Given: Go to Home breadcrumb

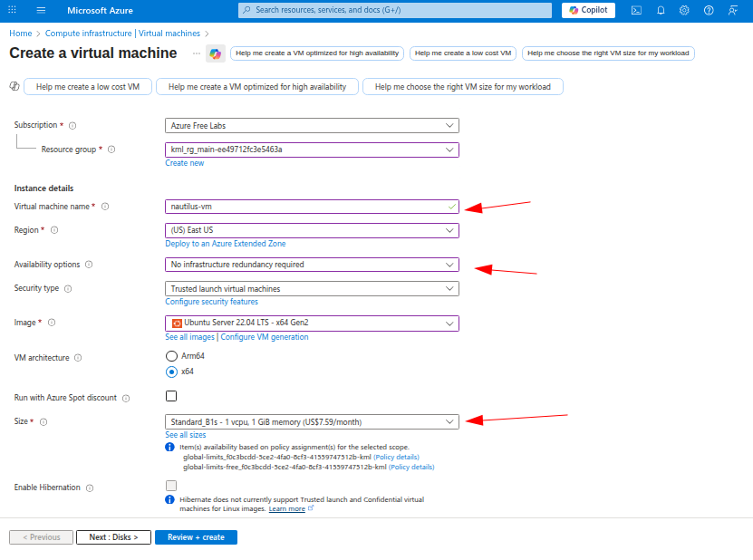Looking at the screenshot, I should (21, 34).
